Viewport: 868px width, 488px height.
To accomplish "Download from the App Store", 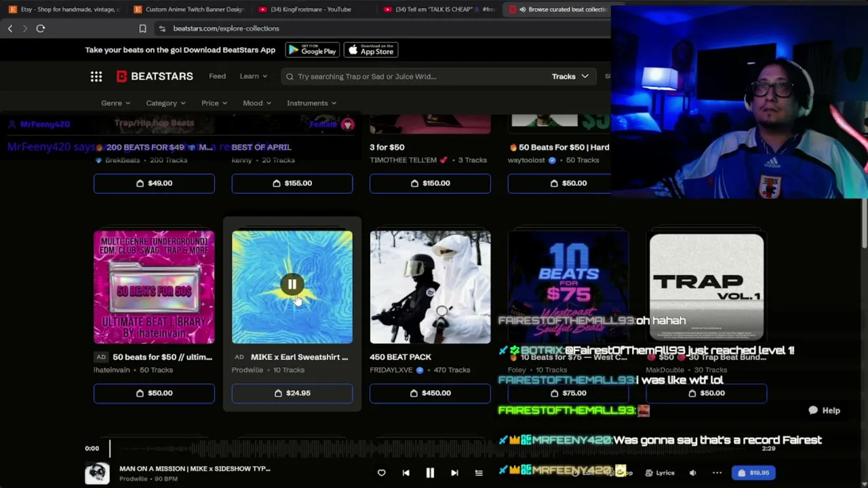I will (x=371, y=50).
